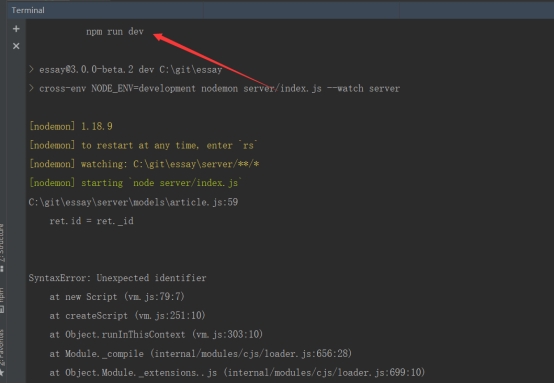
Task: Open a new terminal session with plus icon
Action: pyautogui.click(x=16, y=29)
